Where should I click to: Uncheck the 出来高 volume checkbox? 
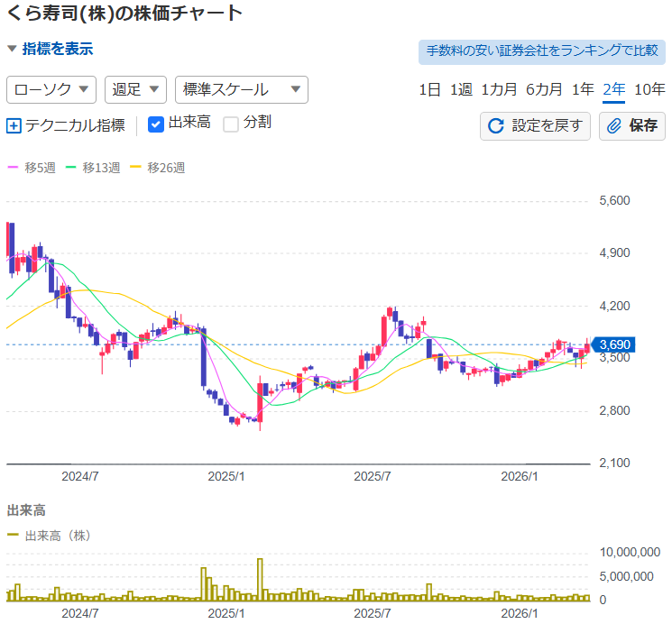pyautogui.click(x=155, y=124)
